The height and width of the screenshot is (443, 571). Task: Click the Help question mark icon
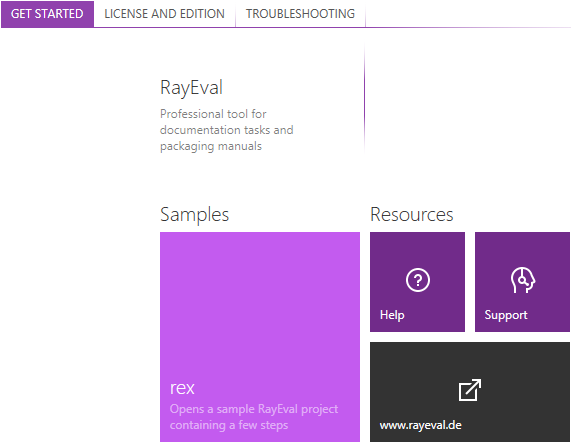418,280
